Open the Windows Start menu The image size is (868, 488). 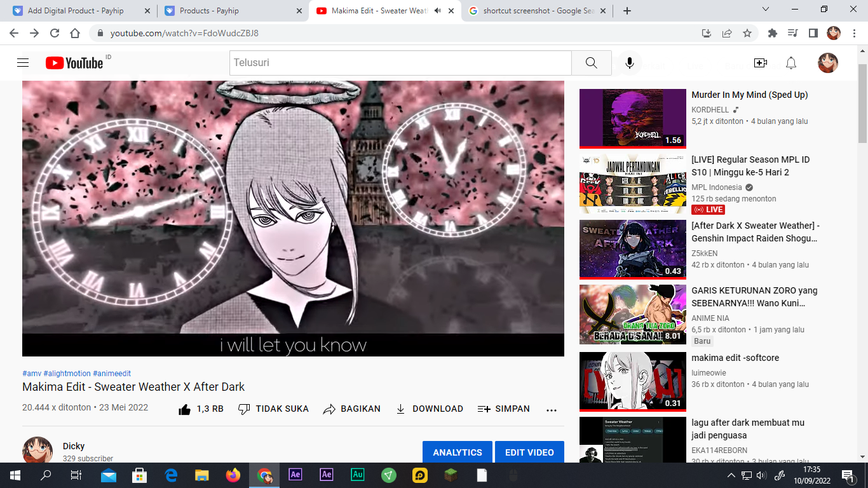pyautogui.click(x=15, y=475)
